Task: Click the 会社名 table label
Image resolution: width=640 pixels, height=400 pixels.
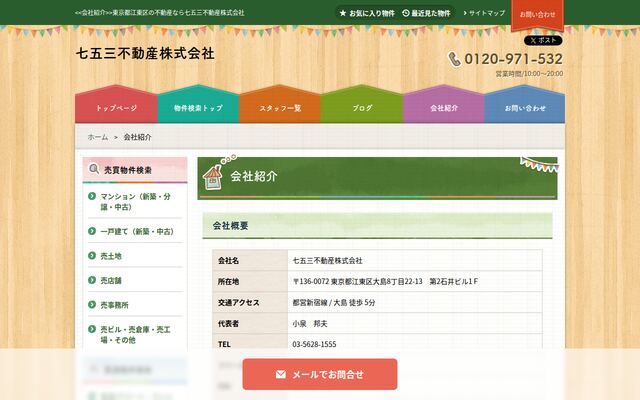Action: (x=228, y=261)
